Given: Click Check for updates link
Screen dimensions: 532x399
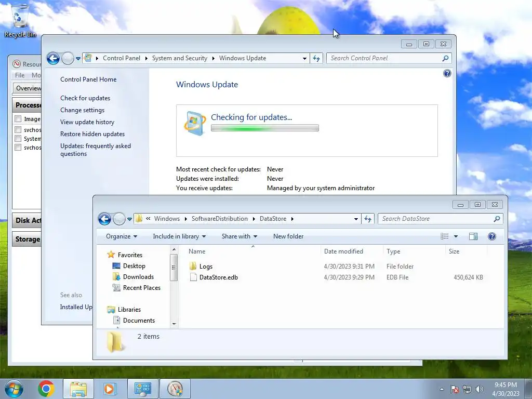Looking at the screenshot, I should (x=85, y=98).
